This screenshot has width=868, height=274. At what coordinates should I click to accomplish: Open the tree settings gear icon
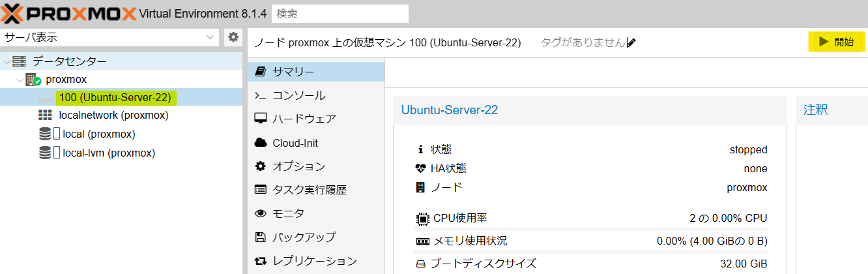(233, 37)
